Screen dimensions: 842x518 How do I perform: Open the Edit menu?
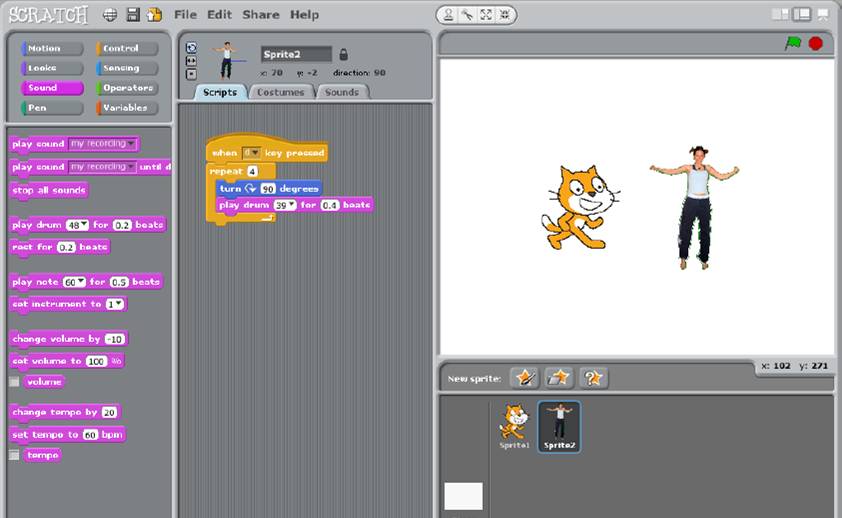coord(220,14)
